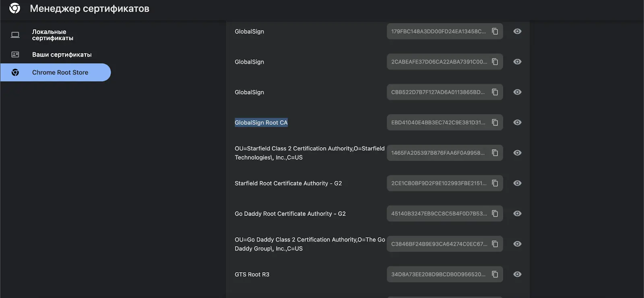Select the Chrome Root Store tab
The width and height of the screenshot is (644, 298).
[56, 72]
